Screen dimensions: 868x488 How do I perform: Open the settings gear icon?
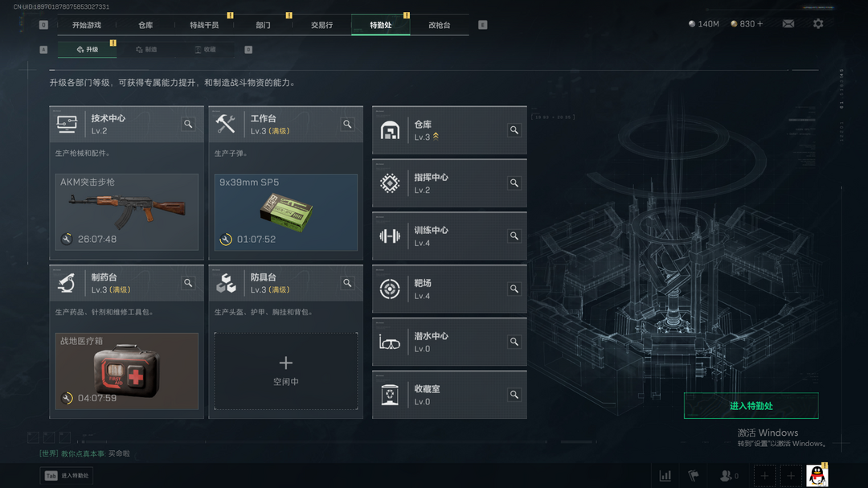pos(818,24)
